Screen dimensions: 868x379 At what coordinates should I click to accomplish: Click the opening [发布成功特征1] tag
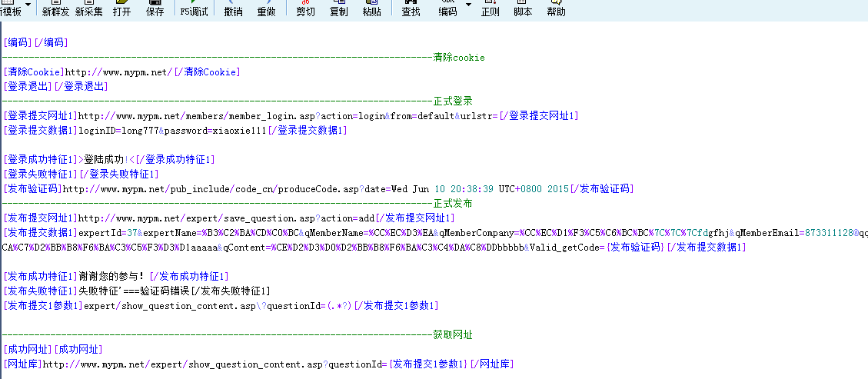[x=41, y=277]
